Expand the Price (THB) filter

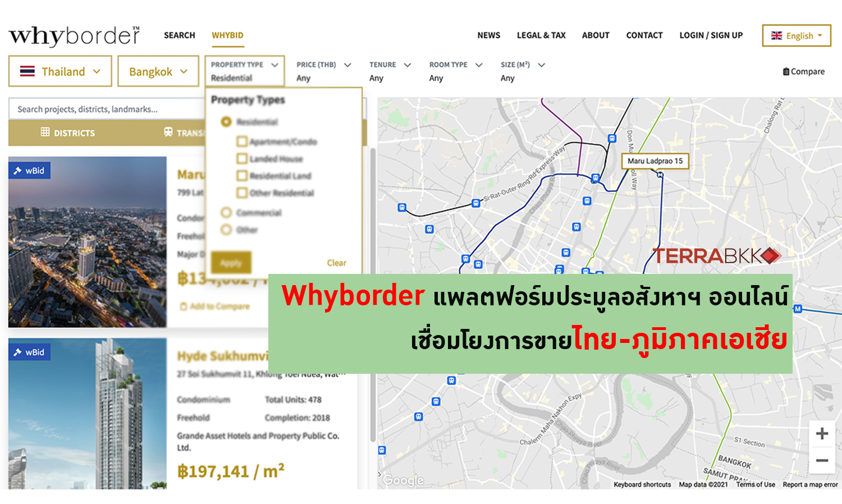coord(323,71)
